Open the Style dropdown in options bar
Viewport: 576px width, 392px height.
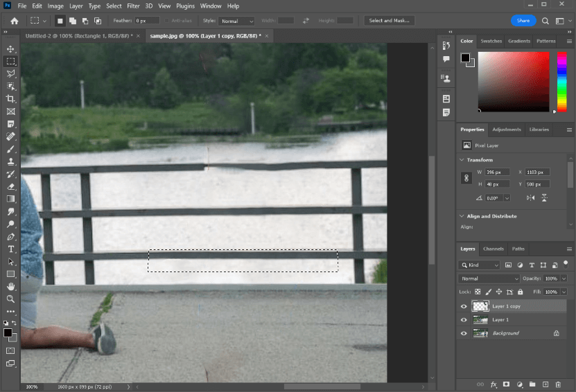point(236,21)
